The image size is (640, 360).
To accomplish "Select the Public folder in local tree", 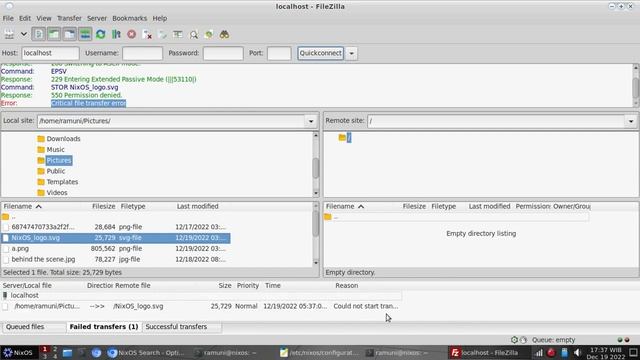I will (x=56, y=171).
